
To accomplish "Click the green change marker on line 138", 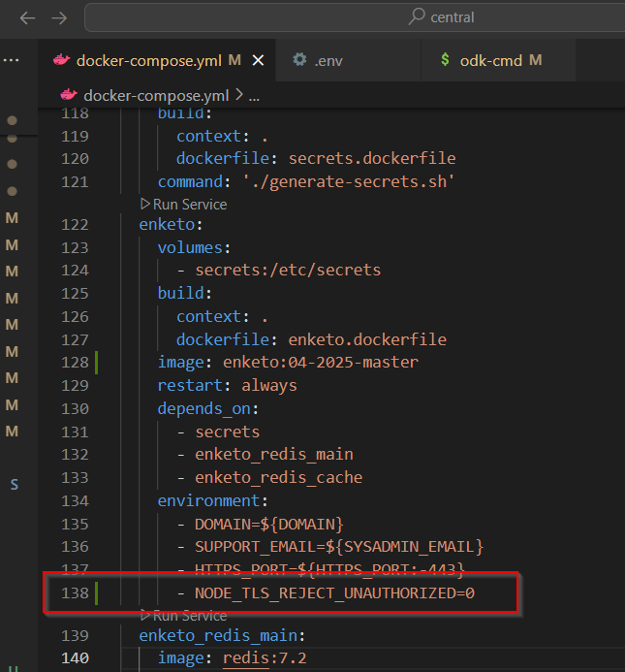I will [x=96, y=593].
